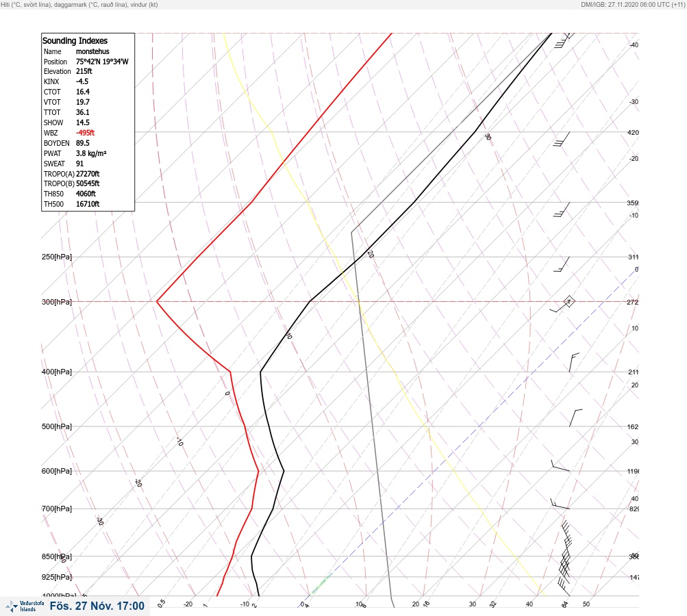The image size is (687, 616).
Task: Click the SHOW value 14.5
Action: coord(83,123)
